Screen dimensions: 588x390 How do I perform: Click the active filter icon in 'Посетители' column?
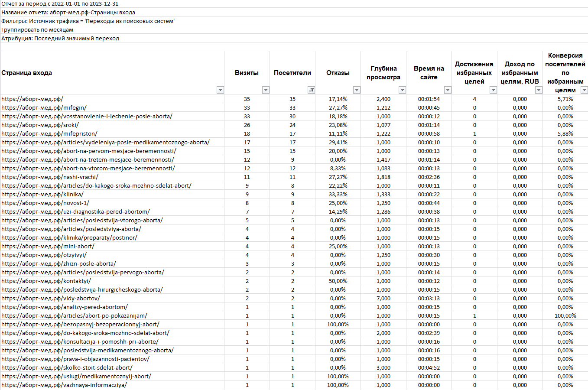(311, 90)
